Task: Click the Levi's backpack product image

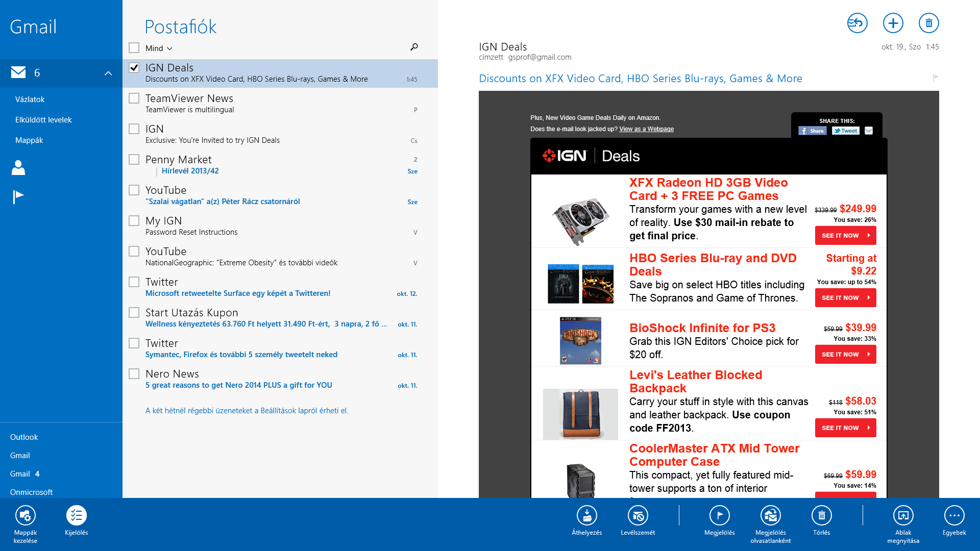Action: [x=580, y=414]
